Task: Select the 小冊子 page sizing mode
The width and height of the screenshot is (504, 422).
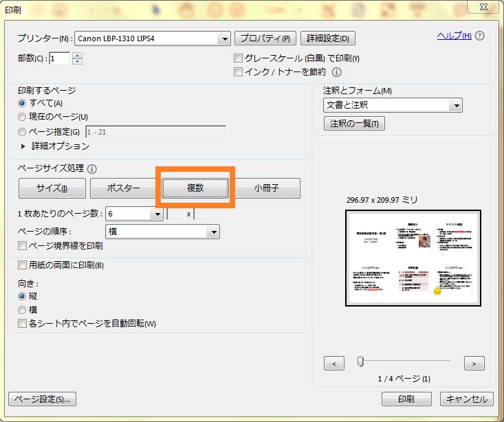Action: coord(266,188)
